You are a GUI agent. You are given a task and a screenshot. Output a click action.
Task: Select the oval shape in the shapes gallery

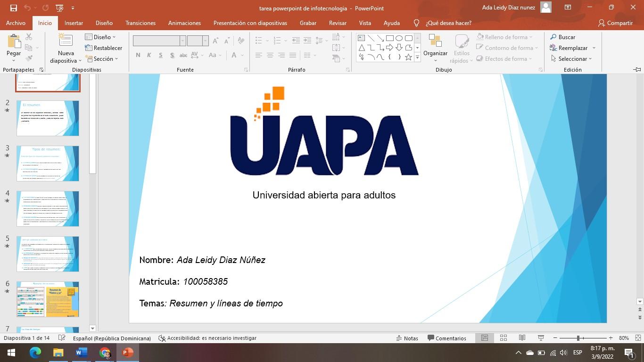[399, 38]
